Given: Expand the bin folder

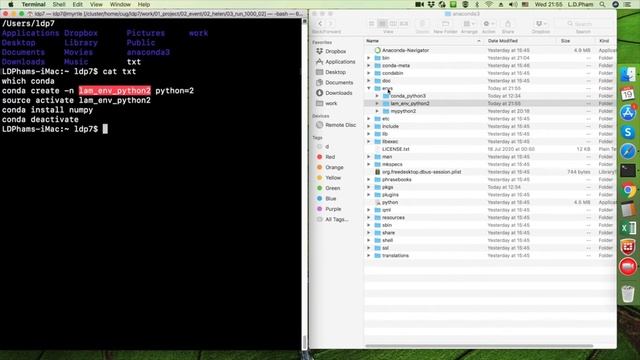Looking at the screenshot, I should pyautogui.click(x=369, y=58).
